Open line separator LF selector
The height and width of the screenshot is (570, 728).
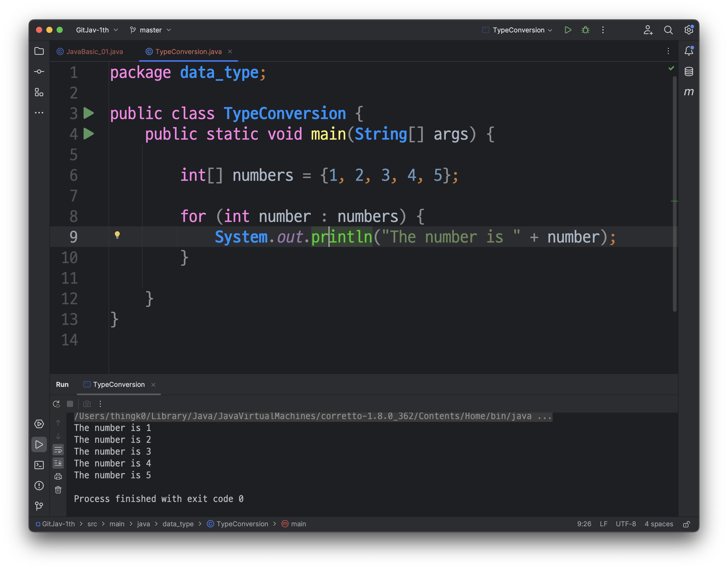[603, 524]
